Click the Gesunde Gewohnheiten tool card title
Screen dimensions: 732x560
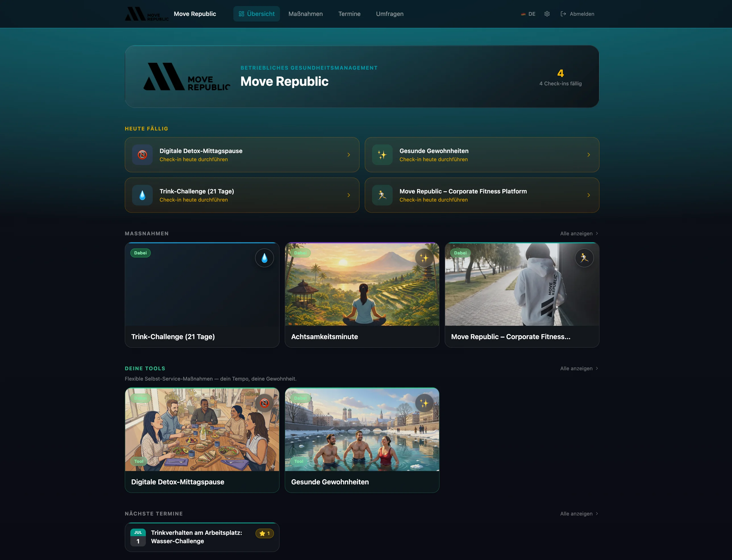pos(330,482)
